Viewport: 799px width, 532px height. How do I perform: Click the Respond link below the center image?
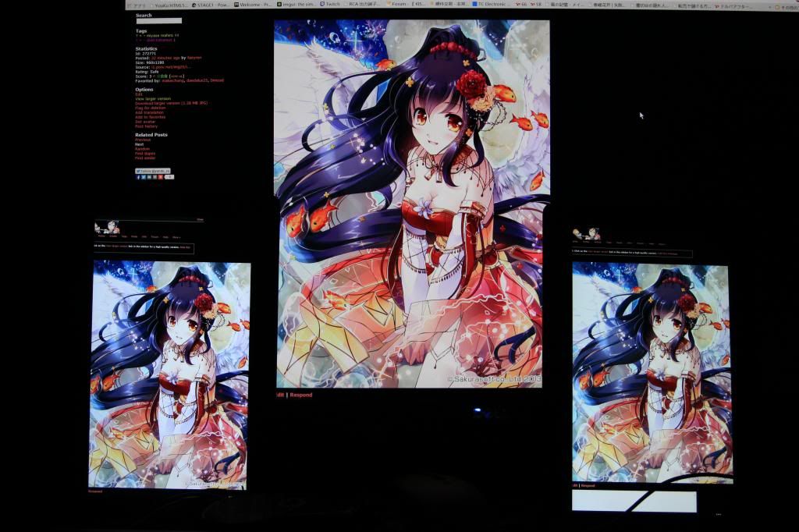point(300,395)
